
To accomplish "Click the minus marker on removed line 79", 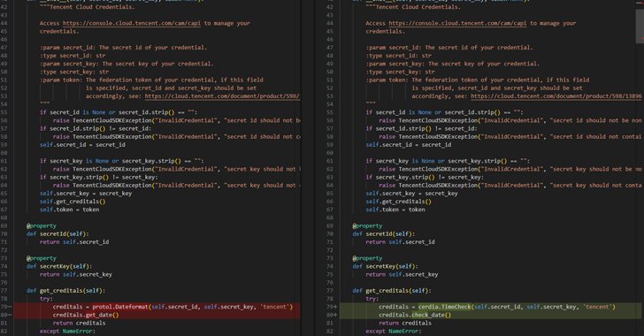I will pyautogui.click(x=10, y=307).
